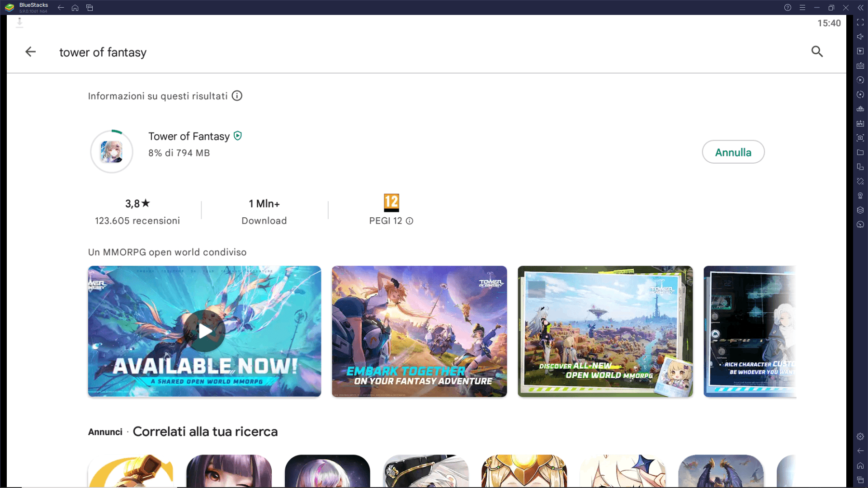
Task: Go back using the Play Store back arrow
Action: tap(30, 52)
